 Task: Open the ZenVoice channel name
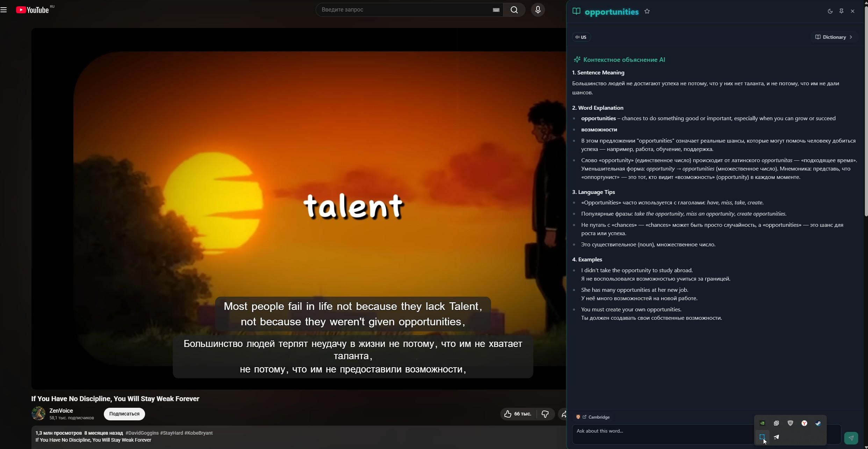coord(61,411)
